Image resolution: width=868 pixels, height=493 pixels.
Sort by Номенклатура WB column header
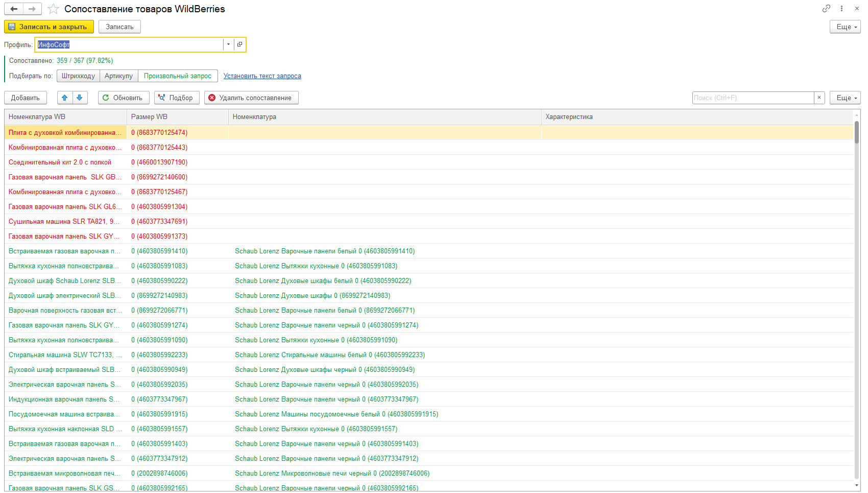65,116
